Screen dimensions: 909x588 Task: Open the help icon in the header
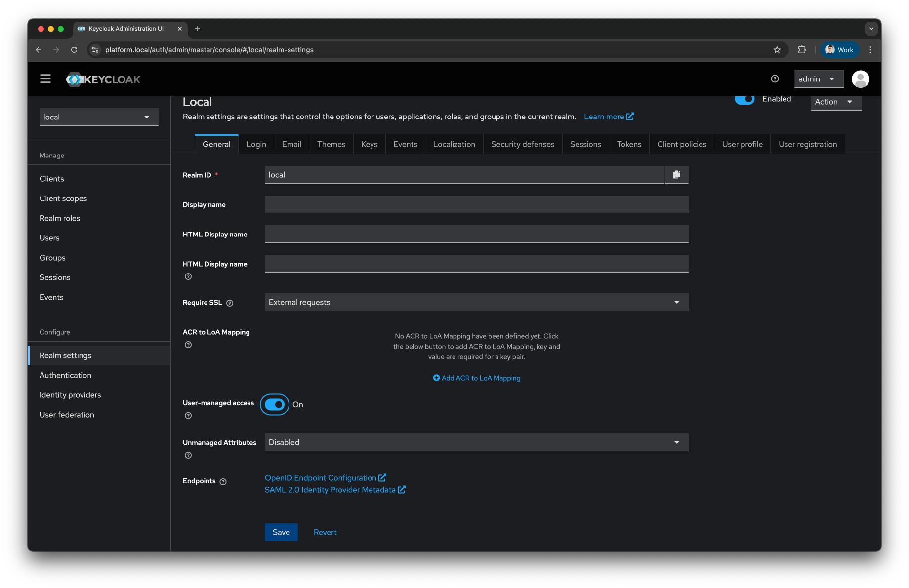coord(774,78)
